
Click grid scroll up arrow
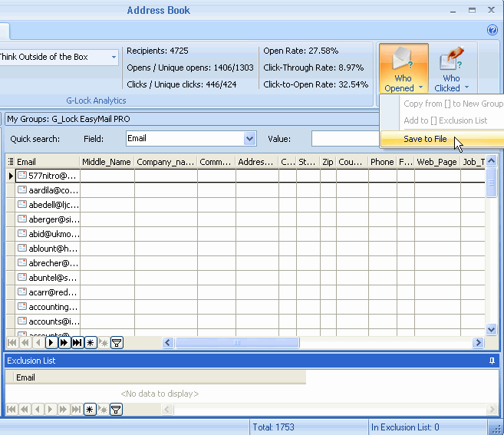pos(491,161)
